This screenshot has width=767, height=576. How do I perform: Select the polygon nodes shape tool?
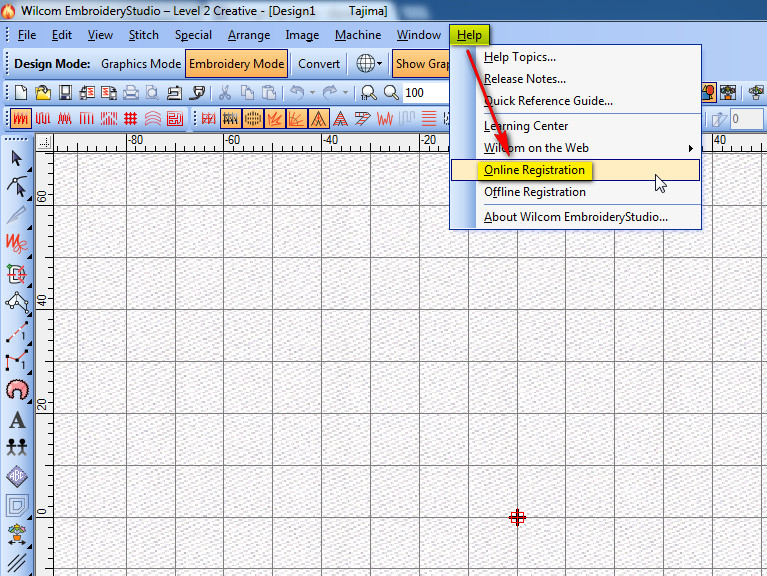pos(17,303)
